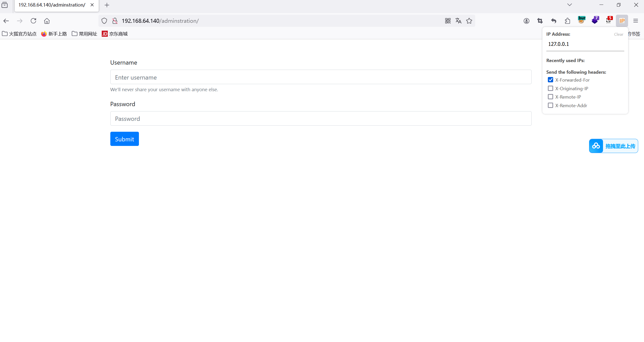Click the IP spoofing extension icon

pos(622,21)
